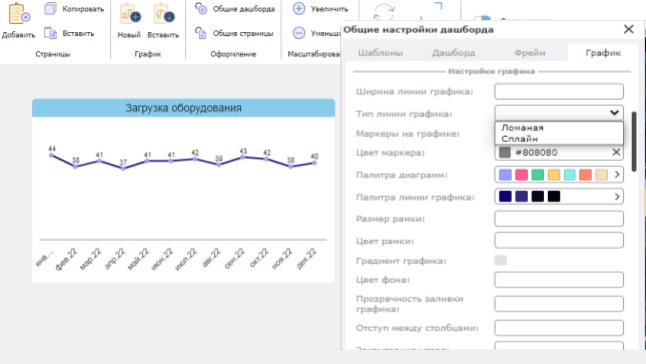This screenshot has height=364, width=646.
Task: Expand the Палитра диаграмм chevron
Action: pos(617,175)
